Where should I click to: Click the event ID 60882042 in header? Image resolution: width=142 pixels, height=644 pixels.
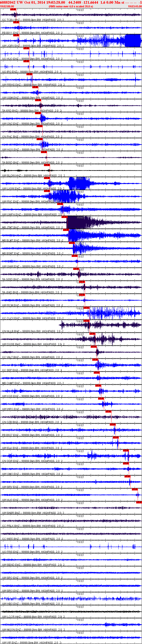tap(8, 3)
